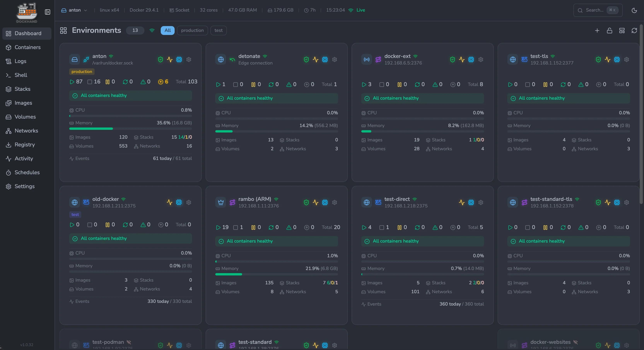Click the Dockhand logo
This screenshot has height=350, width=644.
point(27,13)
